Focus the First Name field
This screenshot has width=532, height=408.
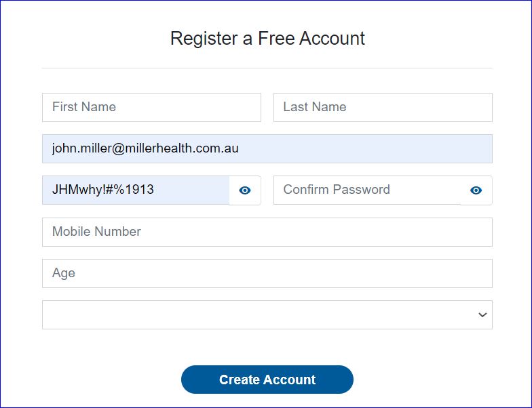(151, 107)
